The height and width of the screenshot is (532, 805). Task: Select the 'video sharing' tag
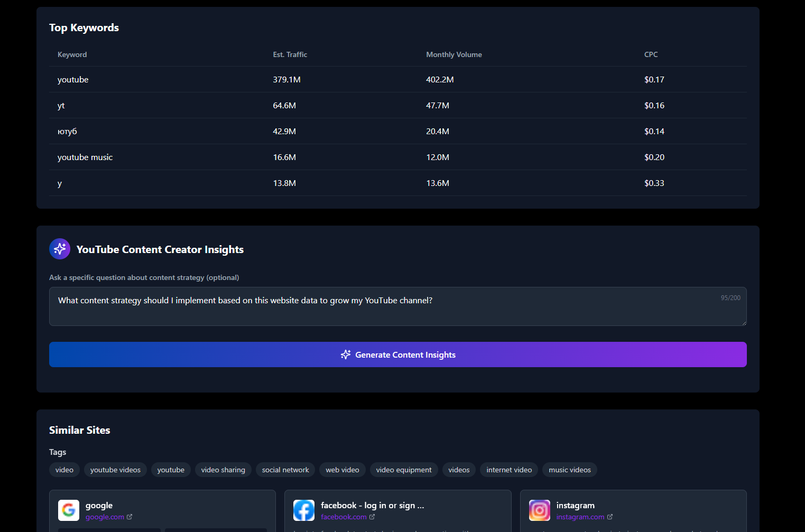223,470
